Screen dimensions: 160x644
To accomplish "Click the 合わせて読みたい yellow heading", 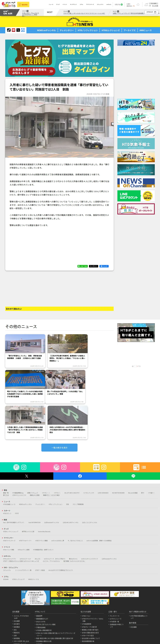I will 59,309.
